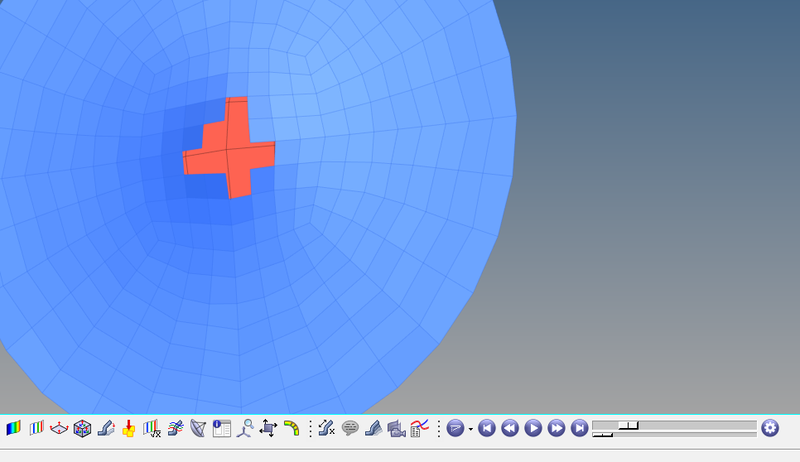The width and height of the screenshot is (800, 462).
Task: Step back with rewind button
Action: tap(510, 428)
